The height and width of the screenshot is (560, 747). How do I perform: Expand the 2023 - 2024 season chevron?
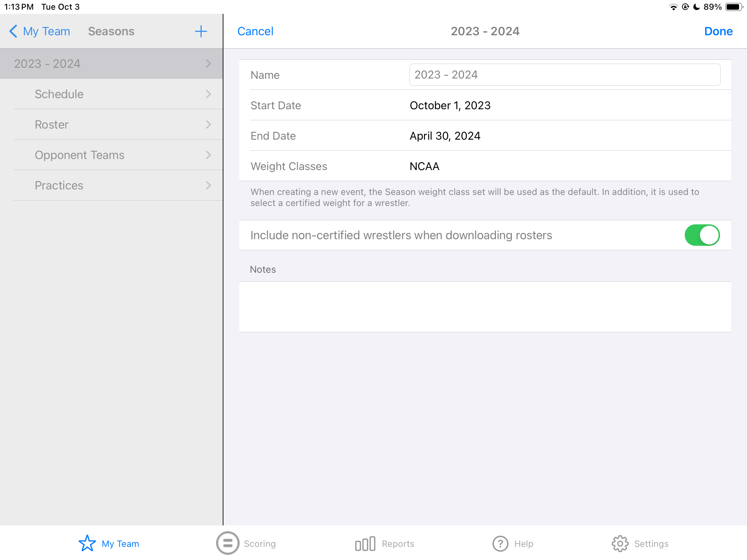click(x=208, y=64)
